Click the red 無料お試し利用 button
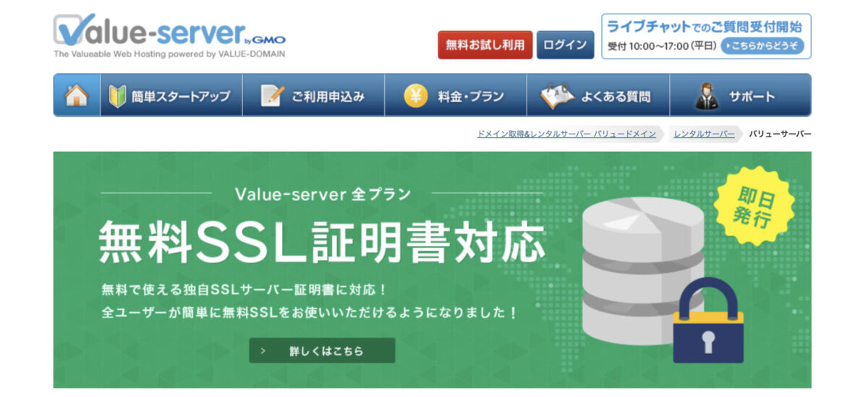 point(485,45)
